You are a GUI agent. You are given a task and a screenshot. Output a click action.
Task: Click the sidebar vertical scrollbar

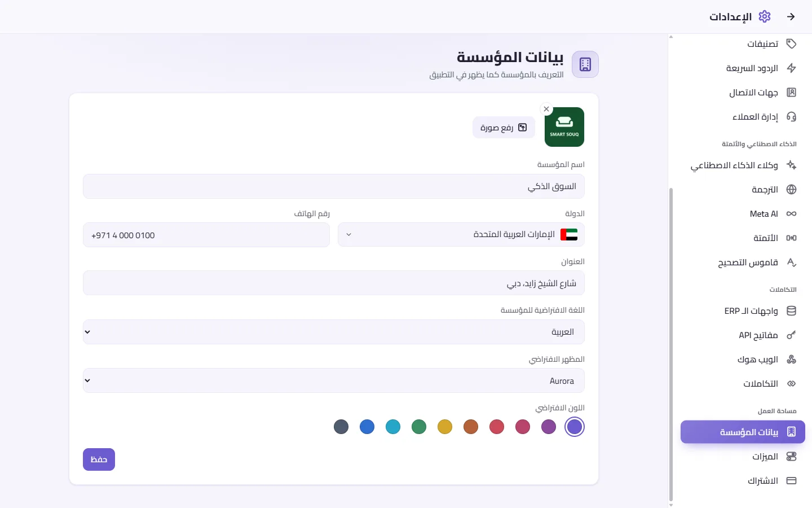[x=671, y=344]
